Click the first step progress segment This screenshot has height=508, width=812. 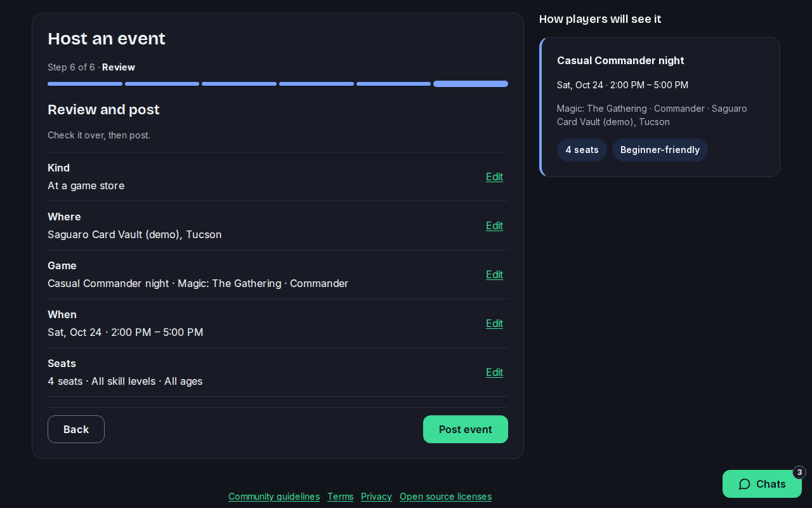[85, 84]
